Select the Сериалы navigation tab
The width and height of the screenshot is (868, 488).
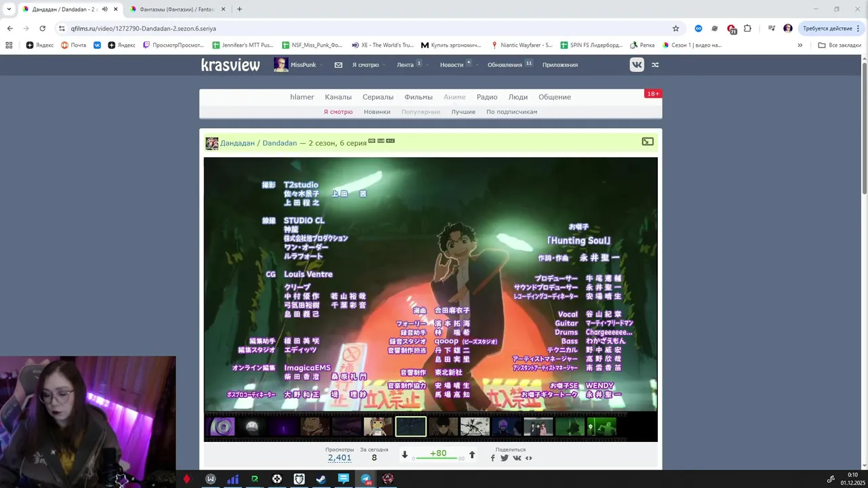pos(378,97)
